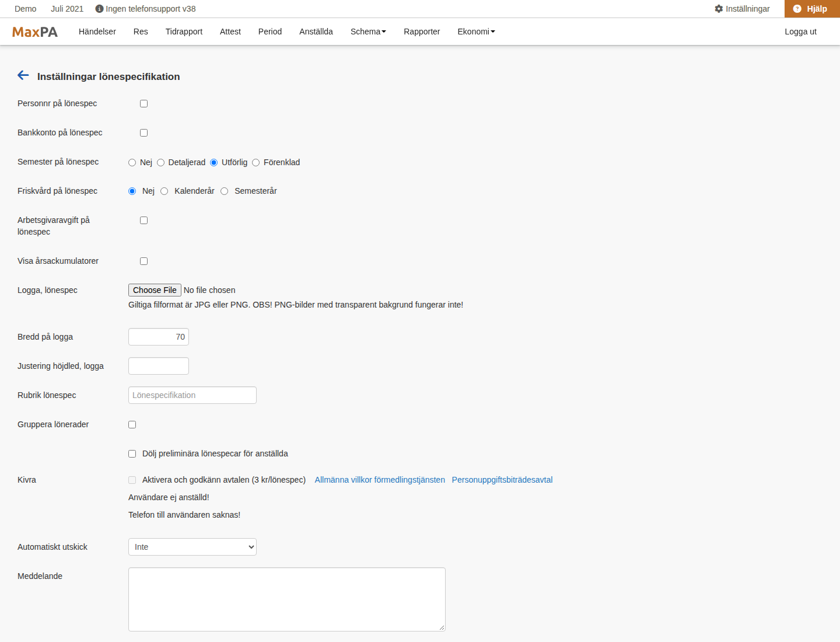Click the info icon beside Ingen telefonsupport
This screenshot has width=840, height=642.
pos(99,9)
